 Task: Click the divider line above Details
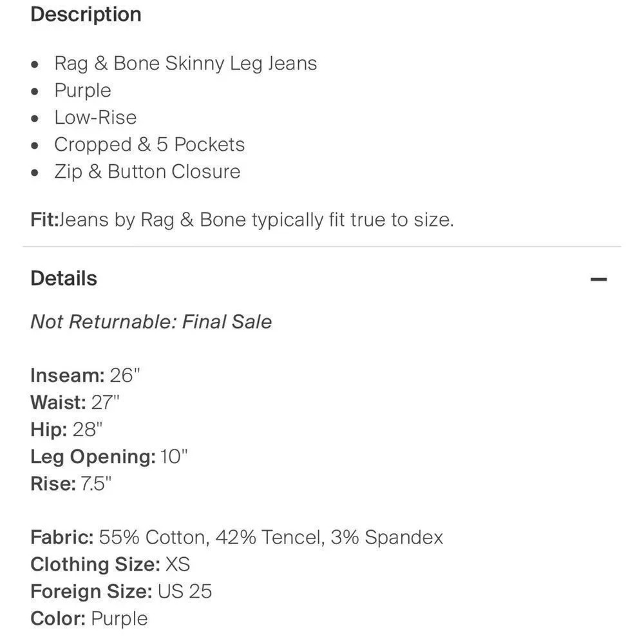(x=322, y=247)
